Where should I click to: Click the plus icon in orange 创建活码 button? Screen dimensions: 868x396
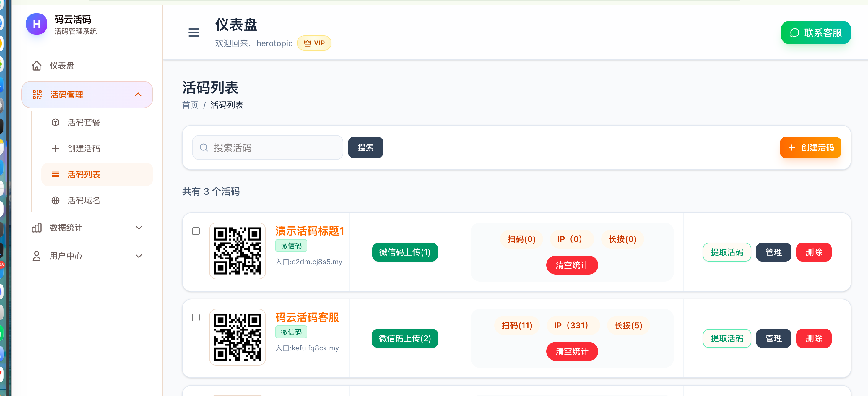click(791, 148)
